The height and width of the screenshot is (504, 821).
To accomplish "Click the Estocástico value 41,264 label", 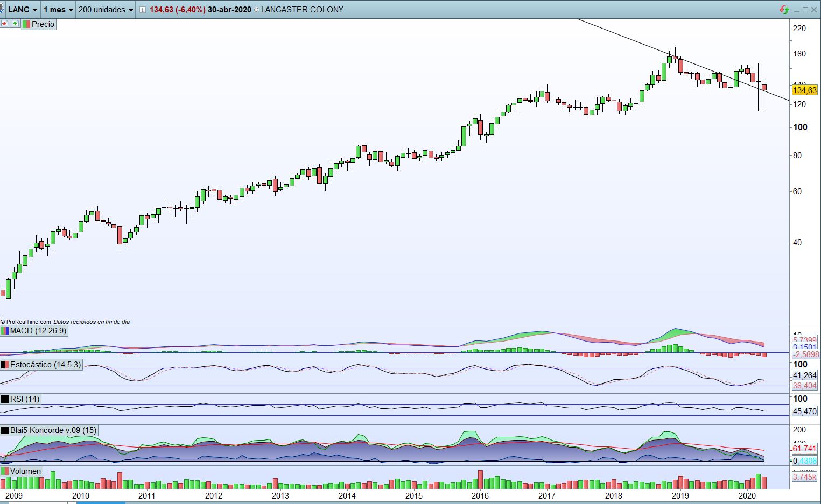I will tap(805, 375).
